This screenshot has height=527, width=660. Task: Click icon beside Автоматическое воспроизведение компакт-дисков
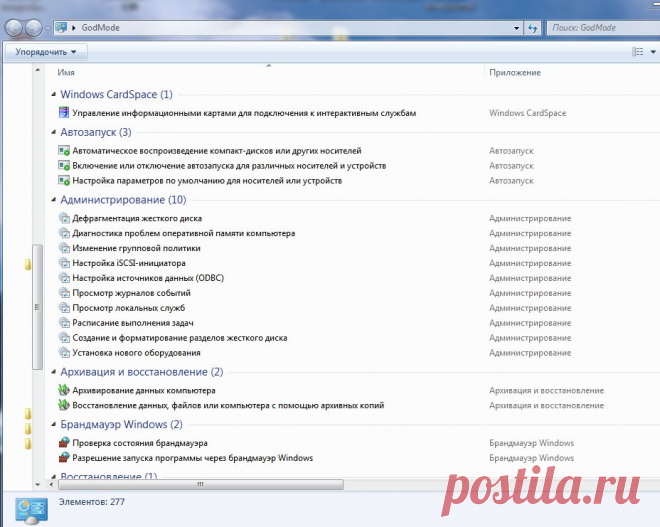pos(64,150)
